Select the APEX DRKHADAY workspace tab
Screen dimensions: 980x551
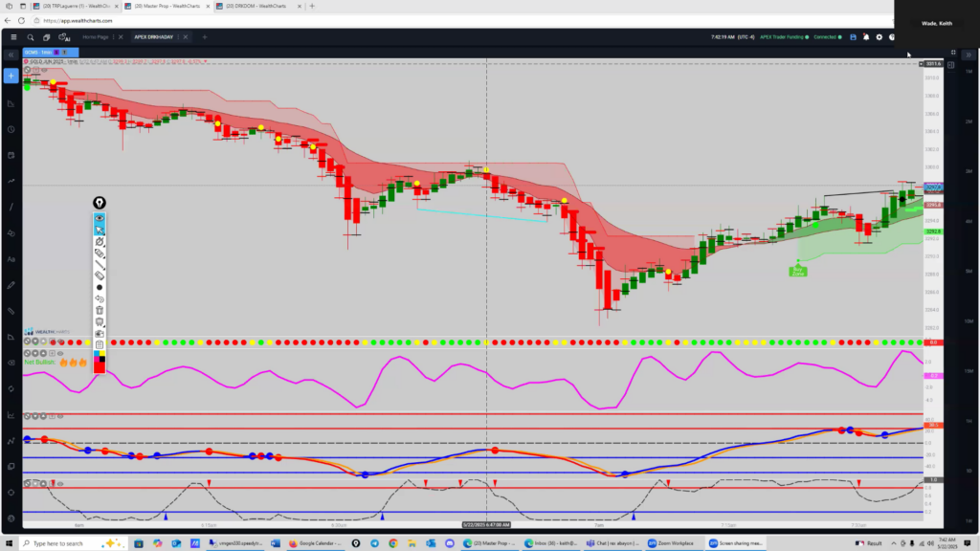(154, 37)
